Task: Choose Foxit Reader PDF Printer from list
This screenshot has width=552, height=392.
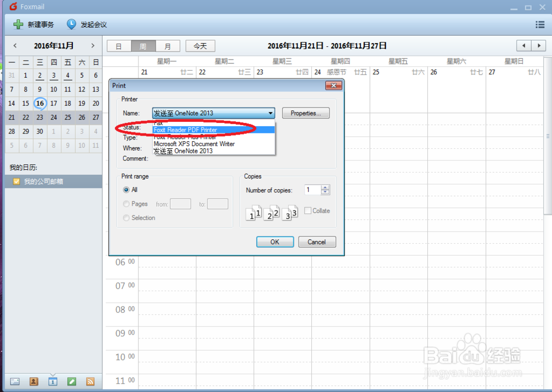Action: pos(214,130)
